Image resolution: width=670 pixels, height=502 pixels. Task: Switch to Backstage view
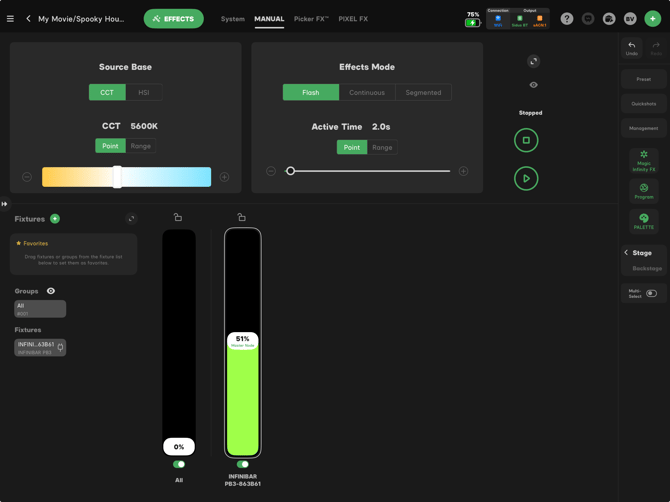pyautogui.click(x=647, y=268)
